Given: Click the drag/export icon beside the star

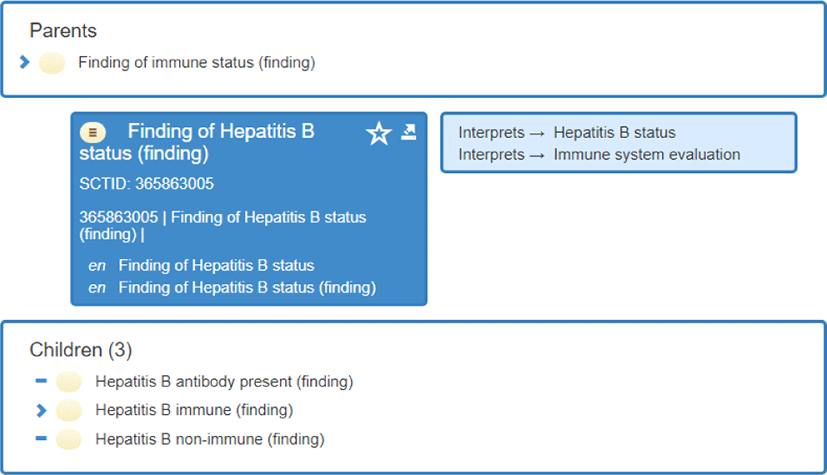Looking at the screenshot, I should point(408,132).
